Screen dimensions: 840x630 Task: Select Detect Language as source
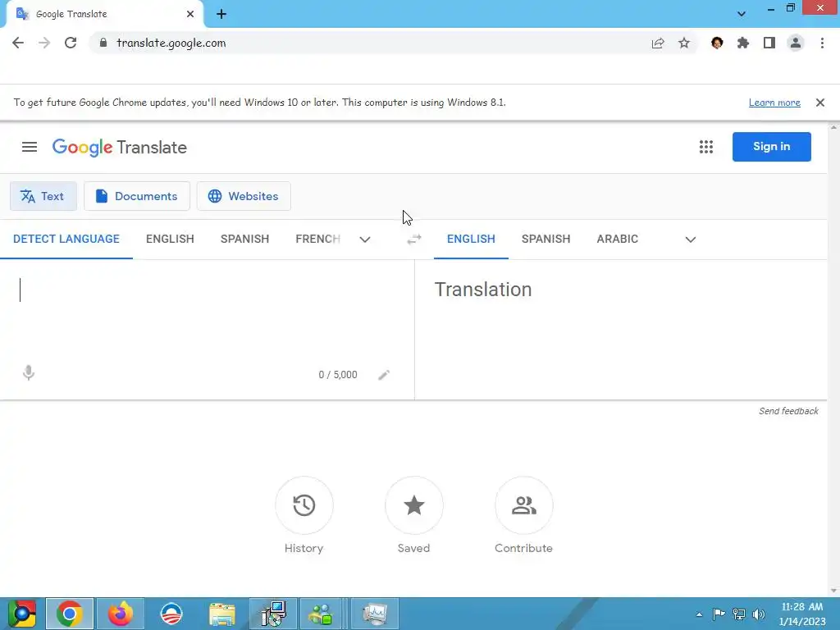coord(66,239)
